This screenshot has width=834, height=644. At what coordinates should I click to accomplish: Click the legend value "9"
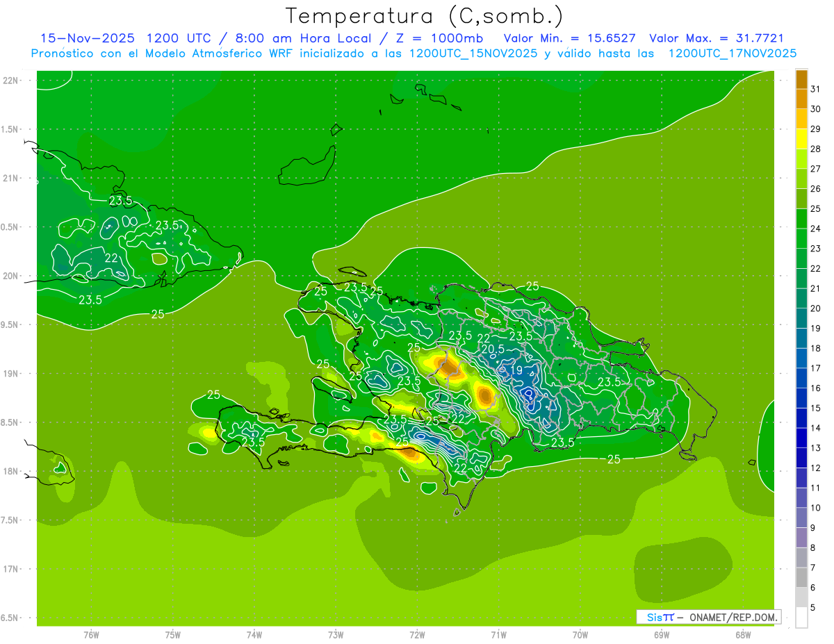813,529
